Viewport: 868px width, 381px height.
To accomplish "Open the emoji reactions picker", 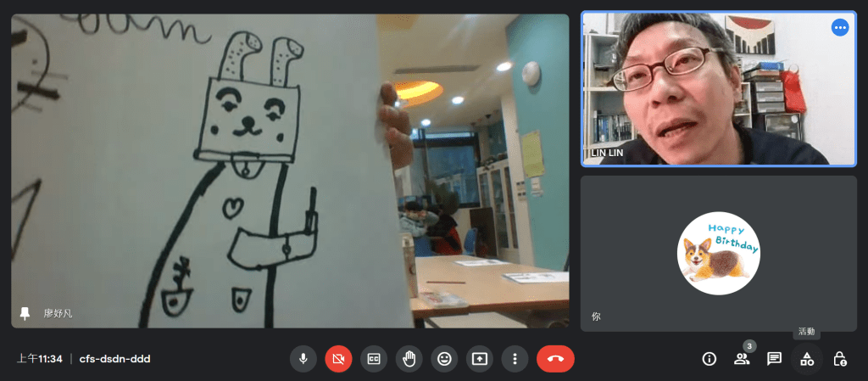I will point(443,359).
